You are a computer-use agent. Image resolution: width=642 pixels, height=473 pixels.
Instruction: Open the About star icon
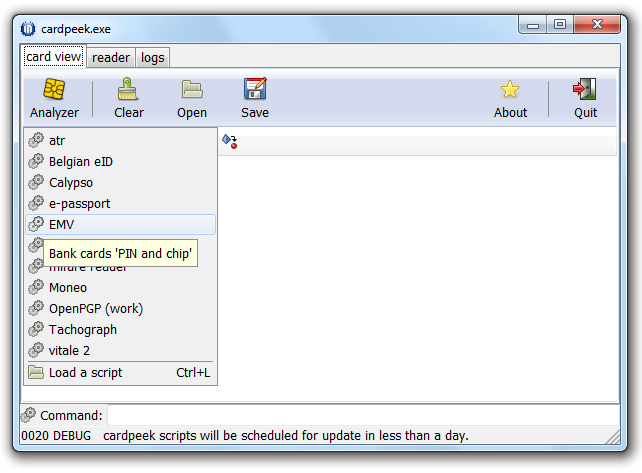click(x=510, y=91)
